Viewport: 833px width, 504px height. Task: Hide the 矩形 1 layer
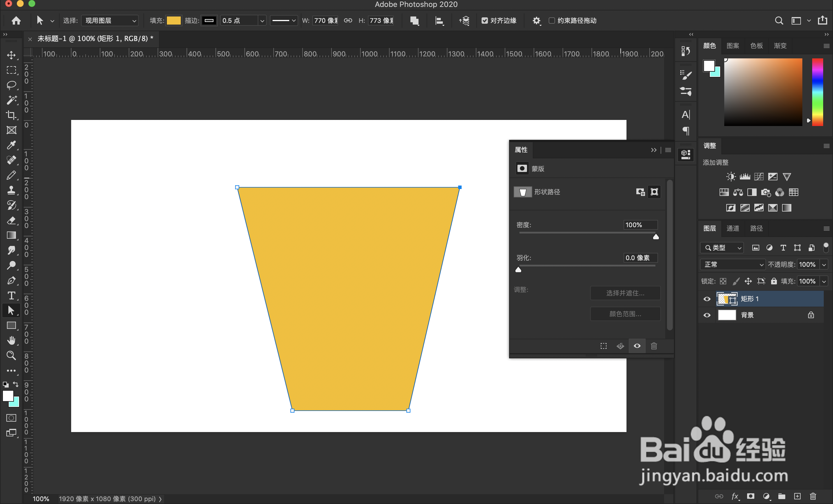coord(707,299)
